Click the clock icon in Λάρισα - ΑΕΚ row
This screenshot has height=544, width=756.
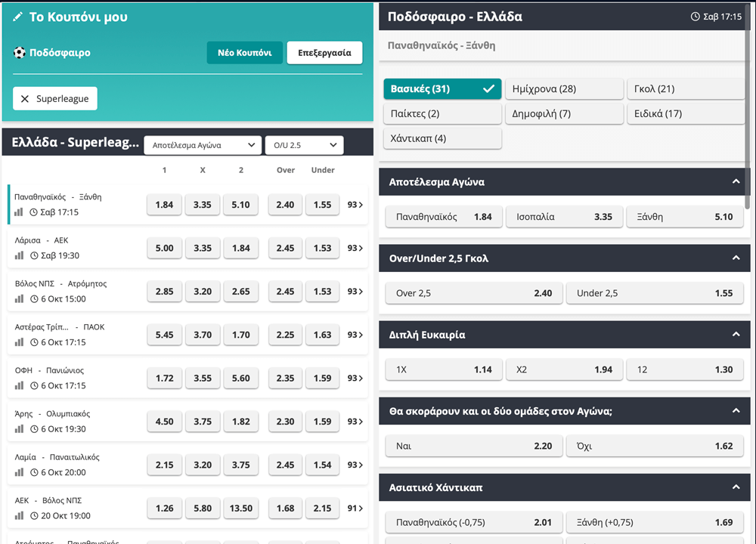pyautogui.click(x=34, y=255)
